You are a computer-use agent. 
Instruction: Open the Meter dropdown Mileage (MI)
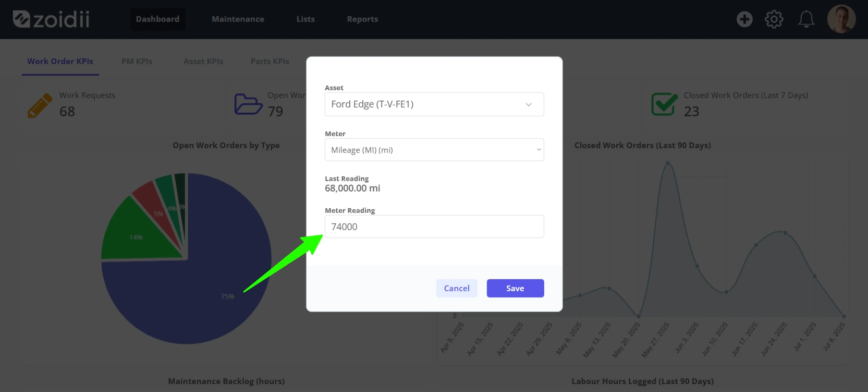click(434, 150)
